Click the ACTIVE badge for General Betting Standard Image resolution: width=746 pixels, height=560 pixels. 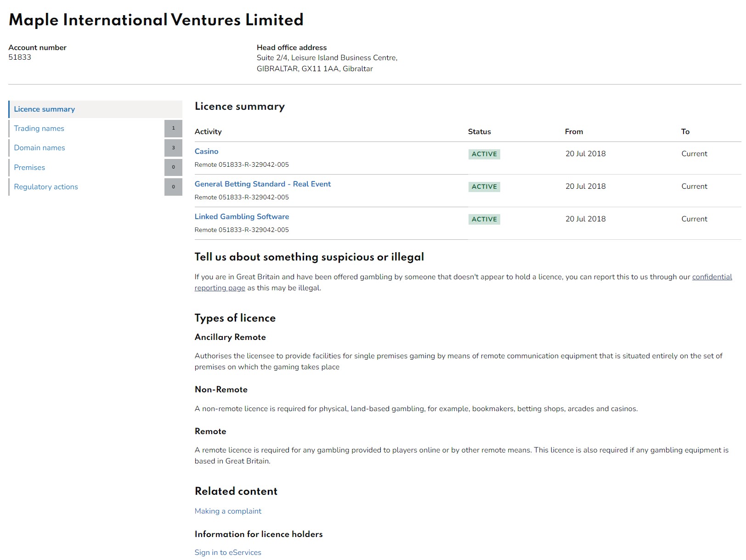[x=484, y=187]
